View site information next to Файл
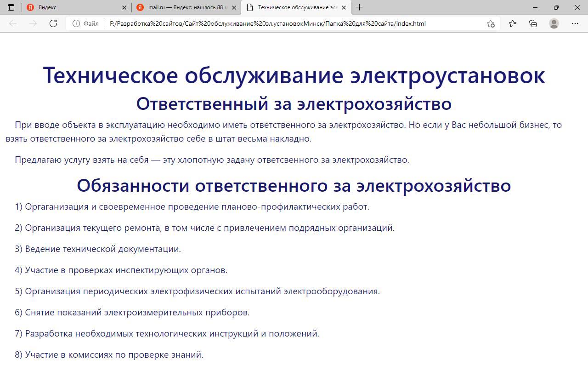Screen dimensions: 588x377 76,23
